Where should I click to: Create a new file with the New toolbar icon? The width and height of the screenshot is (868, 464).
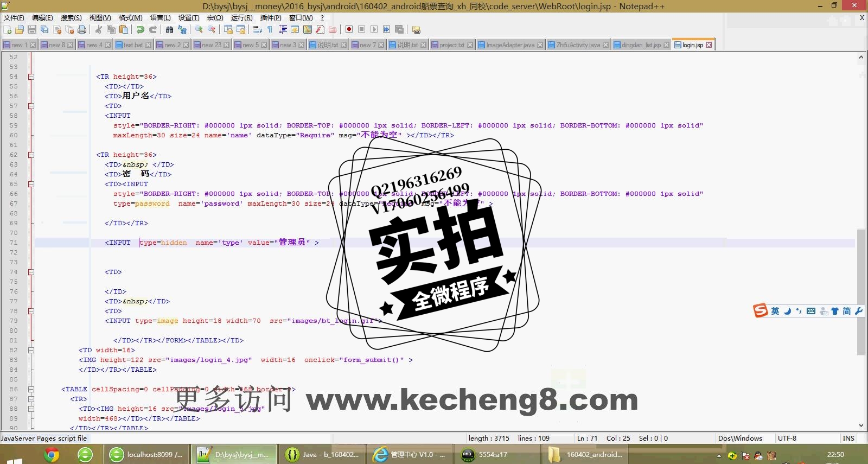pos(8,29)
